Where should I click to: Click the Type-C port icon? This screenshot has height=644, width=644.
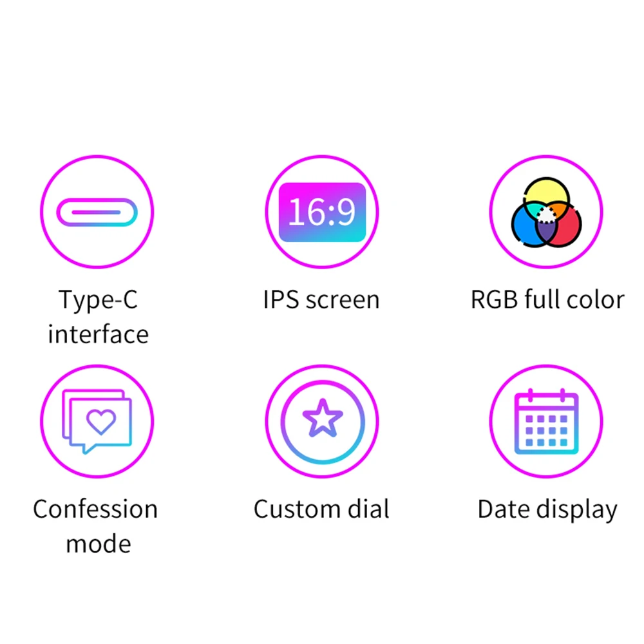97,212
